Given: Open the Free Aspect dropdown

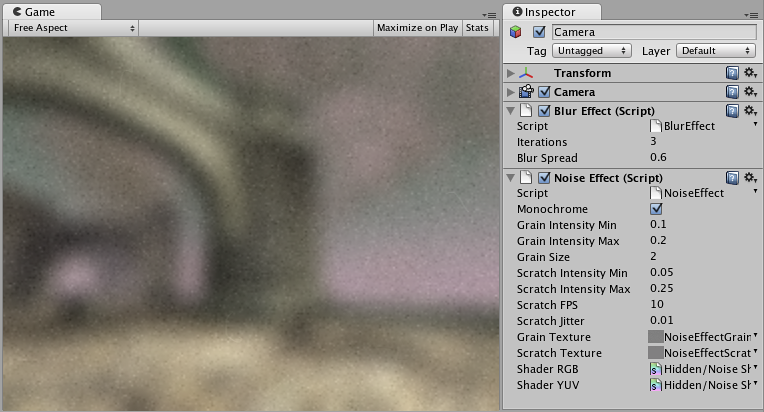Looking at the screenshot, I should [x=74, y=28].
